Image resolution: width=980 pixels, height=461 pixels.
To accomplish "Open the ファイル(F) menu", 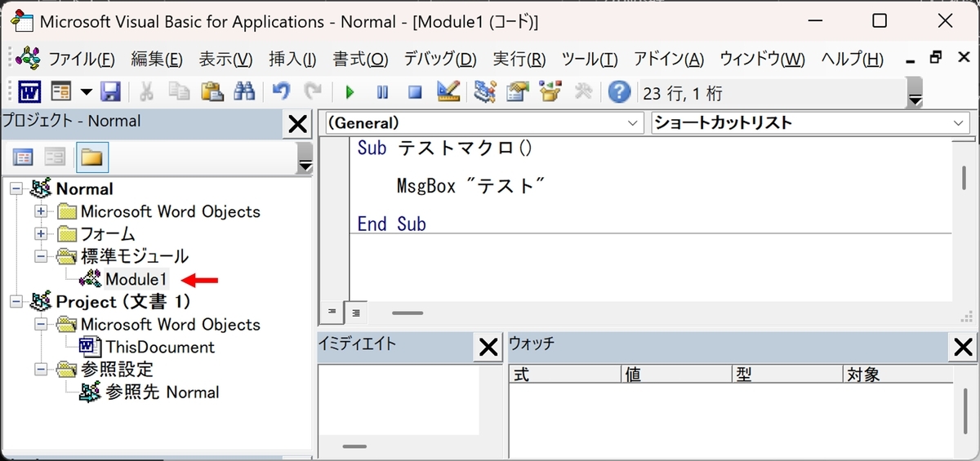I will (x=81, y=59).
